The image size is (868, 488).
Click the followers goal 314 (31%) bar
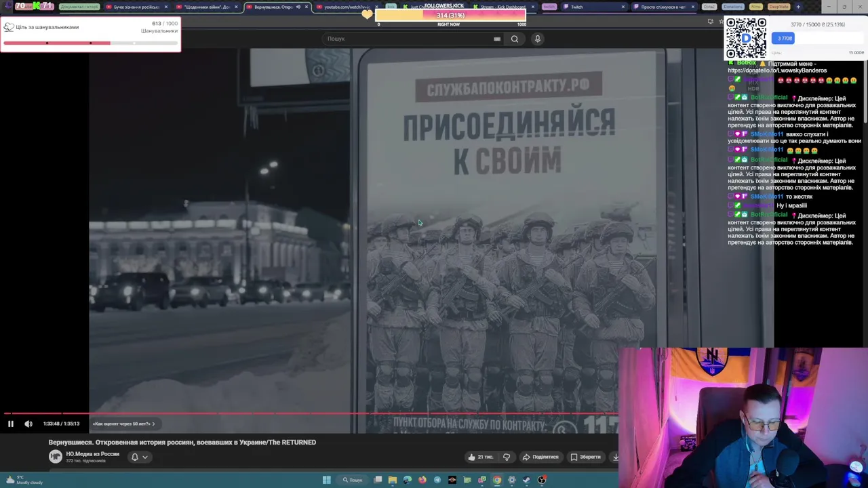point(450,16)
